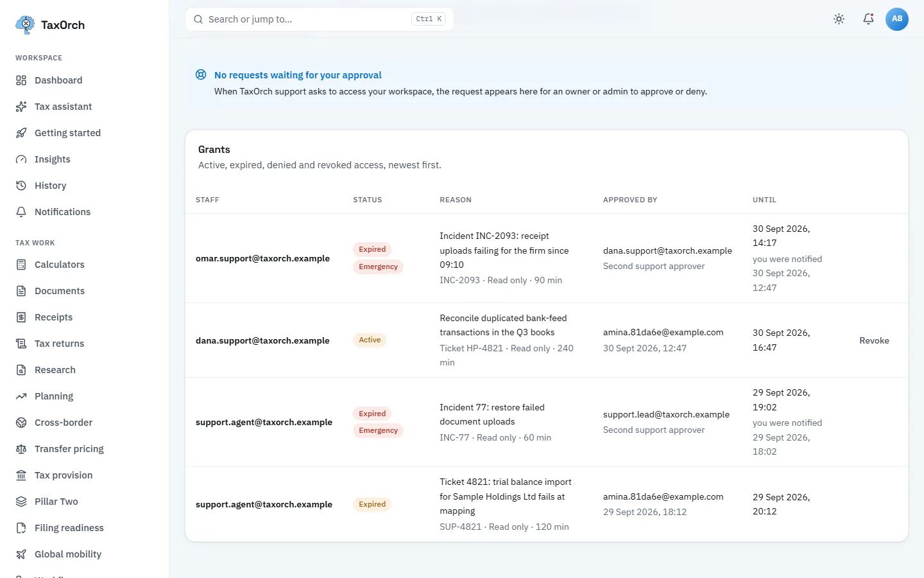The image size is (924, 578).
Task: Click the STATUS column header
Action: click(x=368, y=200)
